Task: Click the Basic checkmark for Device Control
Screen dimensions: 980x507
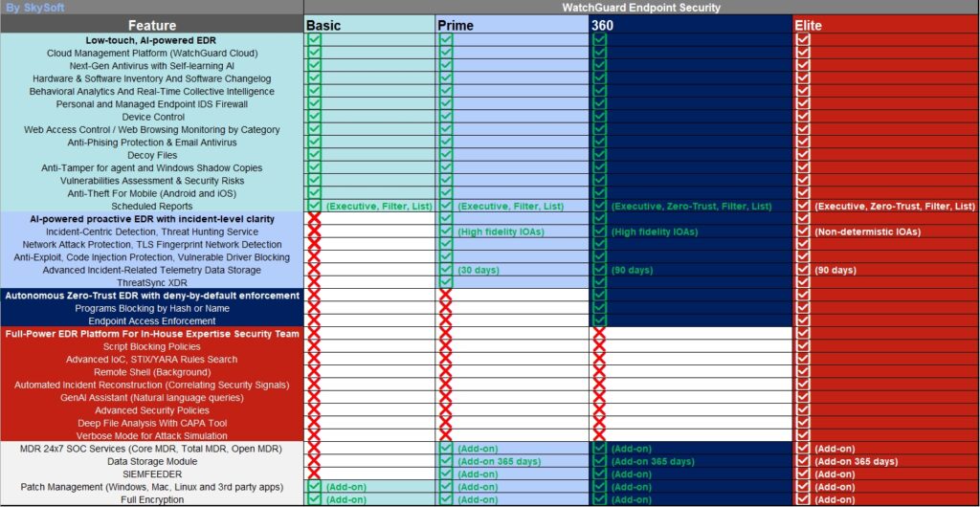Action: coord(314,117)
